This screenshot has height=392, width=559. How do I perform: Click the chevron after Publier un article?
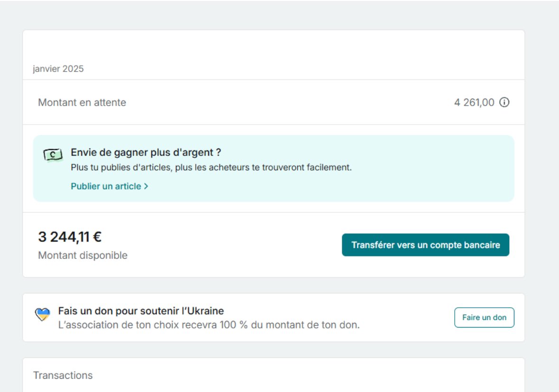(146, 186)
